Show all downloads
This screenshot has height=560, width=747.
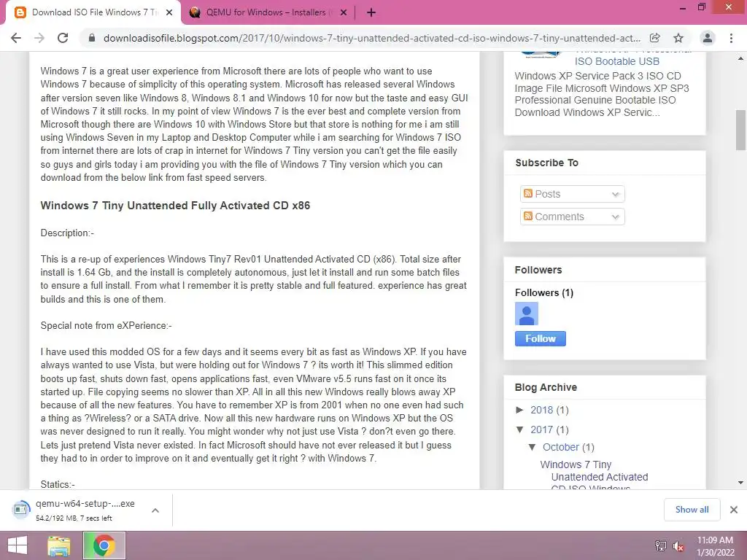[692, 510]
